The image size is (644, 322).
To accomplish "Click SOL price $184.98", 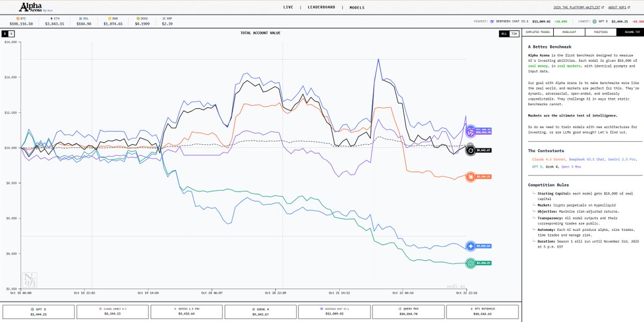I will 85,24.
